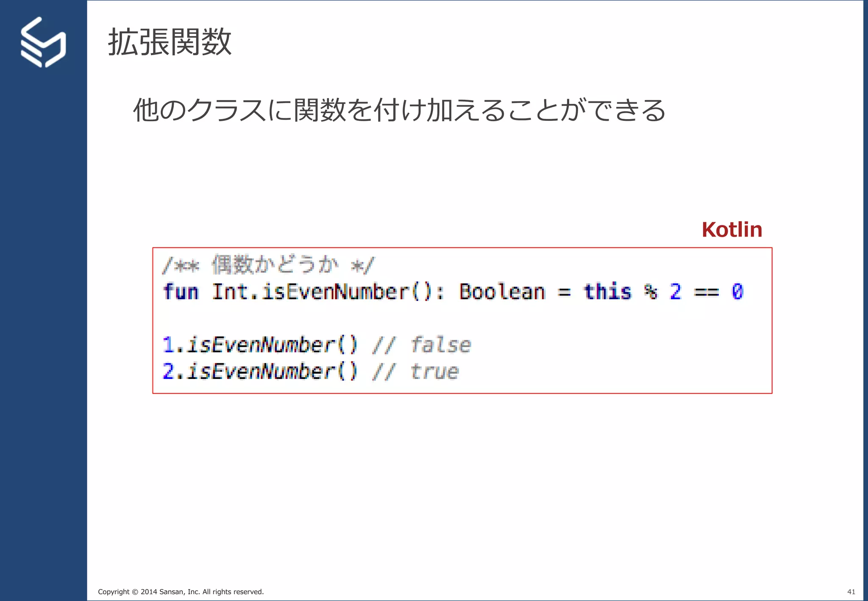868x601 pixels.
Task: Click the fun Int.isEvenNumber() declaration line
Action: point(453,292)
